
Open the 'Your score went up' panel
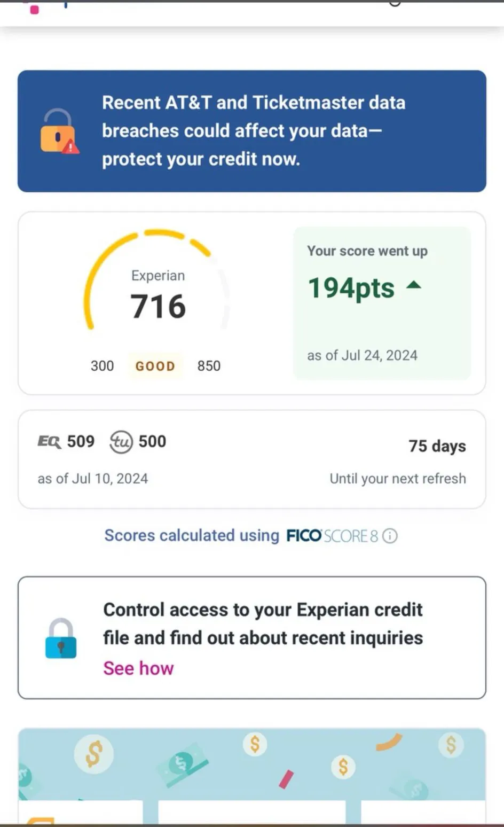[382, 303]
